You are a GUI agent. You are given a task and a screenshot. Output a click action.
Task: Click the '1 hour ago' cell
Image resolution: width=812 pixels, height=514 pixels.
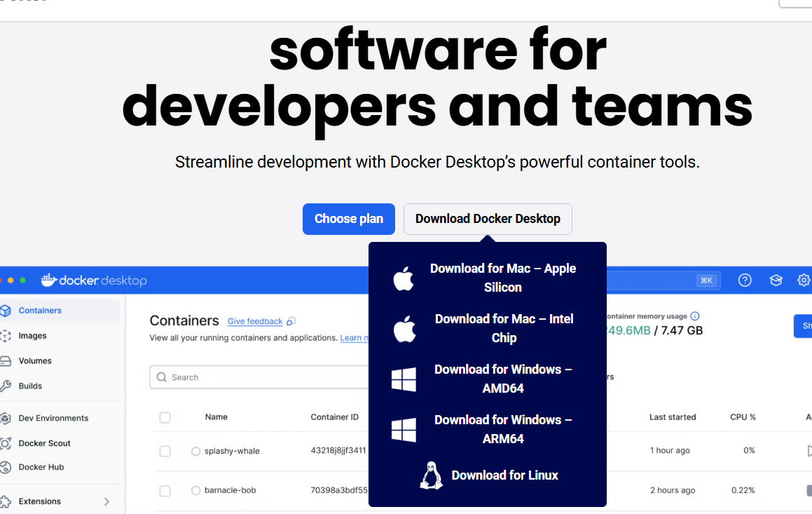click(670, 451)
